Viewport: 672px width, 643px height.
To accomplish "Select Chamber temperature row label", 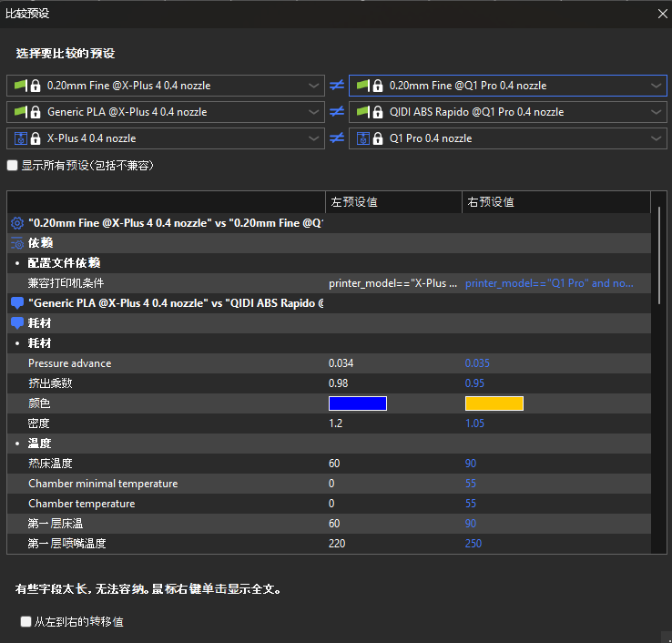I will 81,504.
